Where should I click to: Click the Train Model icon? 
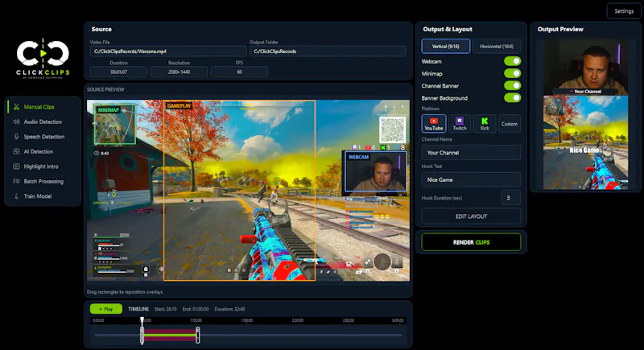(x=16, y=196)
